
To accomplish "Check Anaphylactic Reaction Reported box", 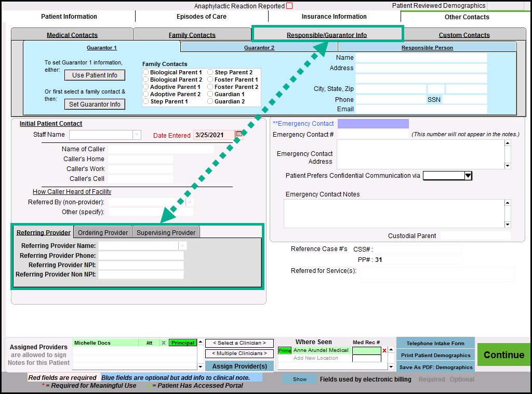I will point(289,6).
